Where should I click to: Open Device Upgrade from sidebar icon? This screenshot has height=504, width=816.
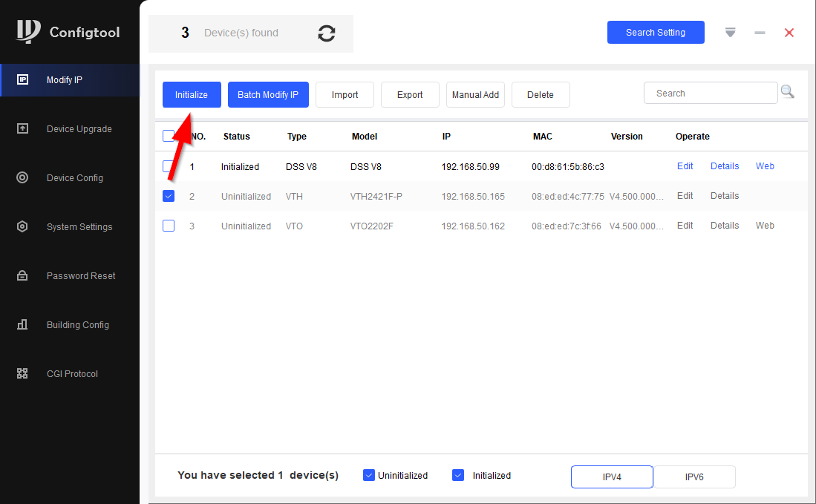click(x=22, y=128)
